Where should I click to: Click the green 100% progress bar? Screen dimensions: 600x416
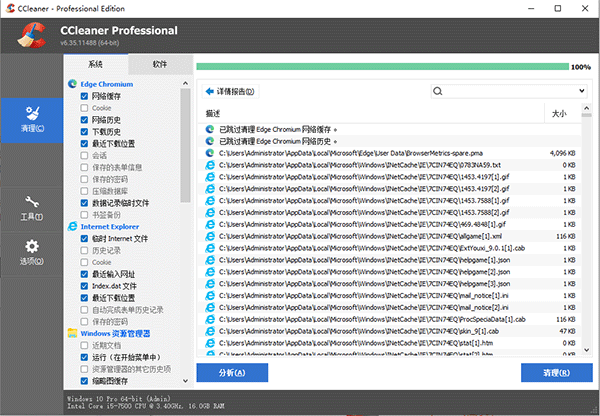tap(383, 67)
